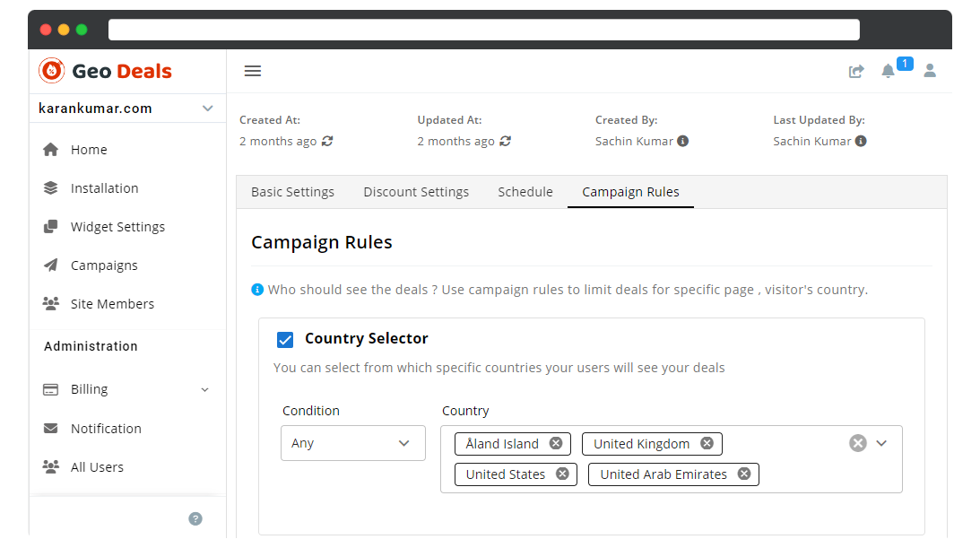Open the share/export icon in header
The width and height of the screenshot is (980, 548).
(x=856, y=71)
